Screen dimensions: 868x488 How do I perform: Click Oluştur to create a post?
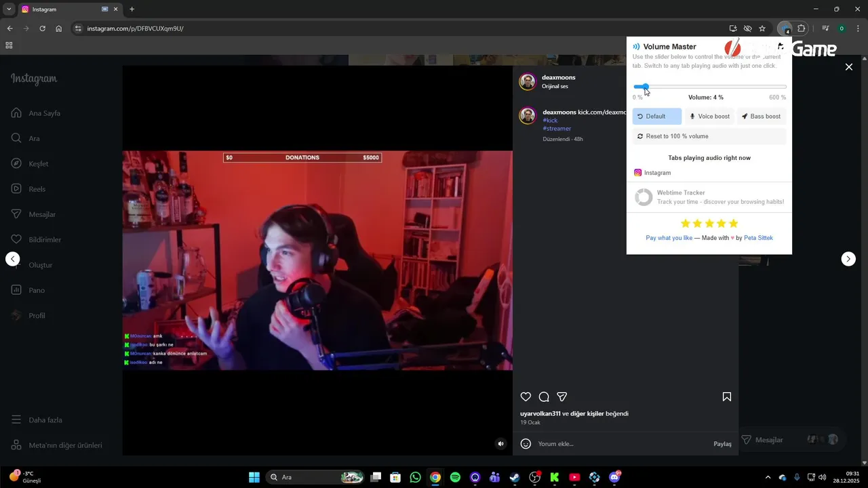pyautogui.click(x=32, y=265)
